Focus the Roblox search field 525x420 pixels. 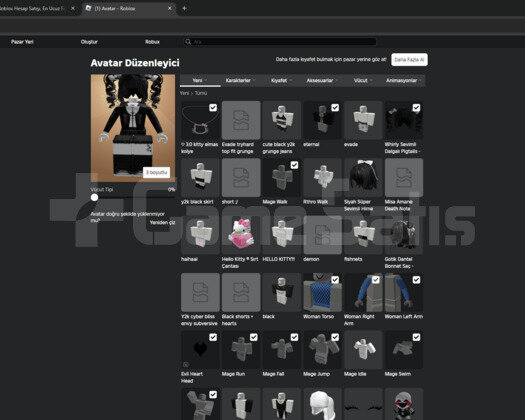point(280,42)
